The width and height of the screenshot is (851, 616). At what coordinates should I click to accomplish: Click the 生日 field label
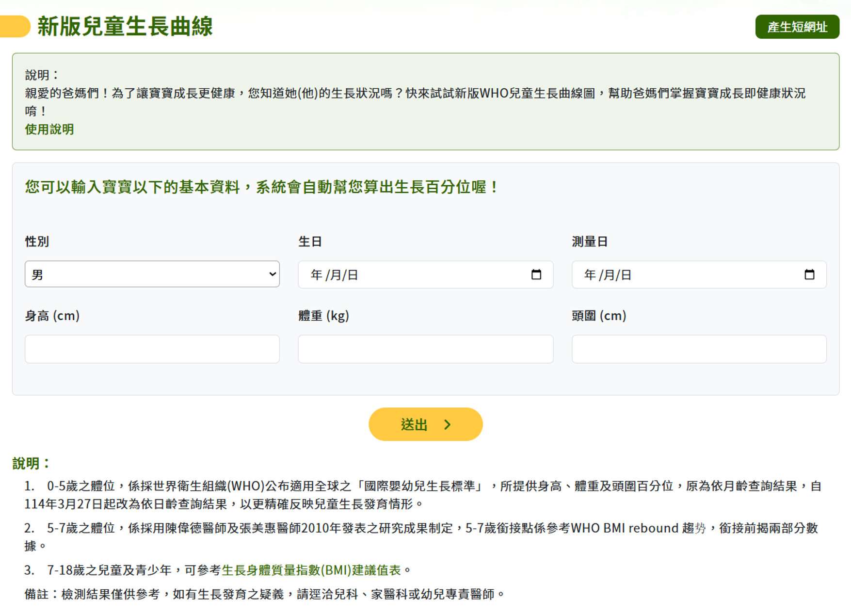point(310,242)
